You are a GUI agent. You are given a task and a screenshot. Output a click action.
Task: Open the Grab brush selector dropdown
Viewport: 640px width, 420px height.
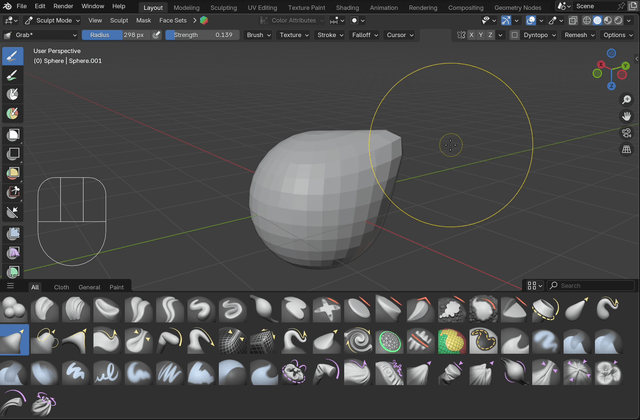(x=40, y=35)
